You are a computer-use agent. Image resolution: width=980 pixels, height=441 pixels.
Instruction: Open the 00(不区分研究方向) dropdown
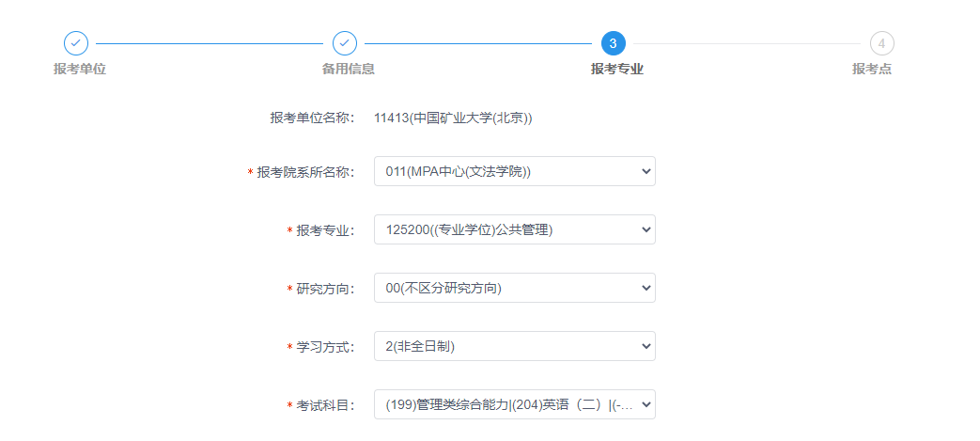514,288
